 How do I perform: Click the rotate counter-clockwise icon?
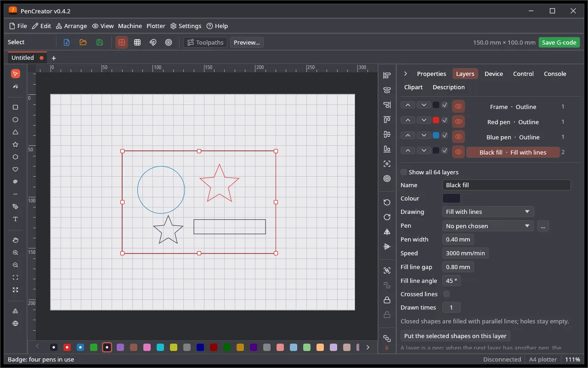point(387,202)
